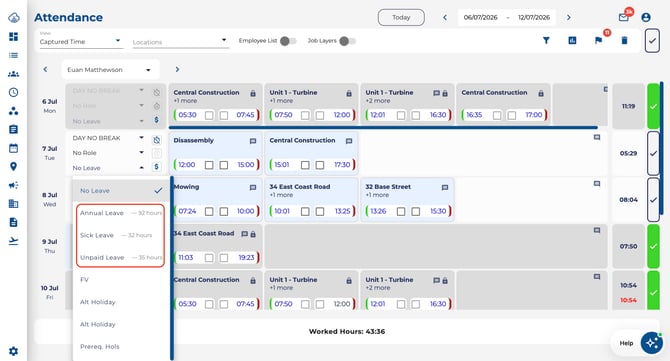Select Unpaid Leave option
670x361 pixels.
point(121,257)
